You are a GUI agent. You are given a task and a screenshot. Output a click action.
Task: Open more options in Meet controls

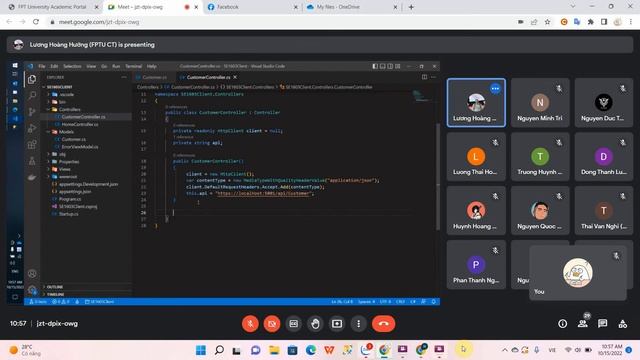358,324
